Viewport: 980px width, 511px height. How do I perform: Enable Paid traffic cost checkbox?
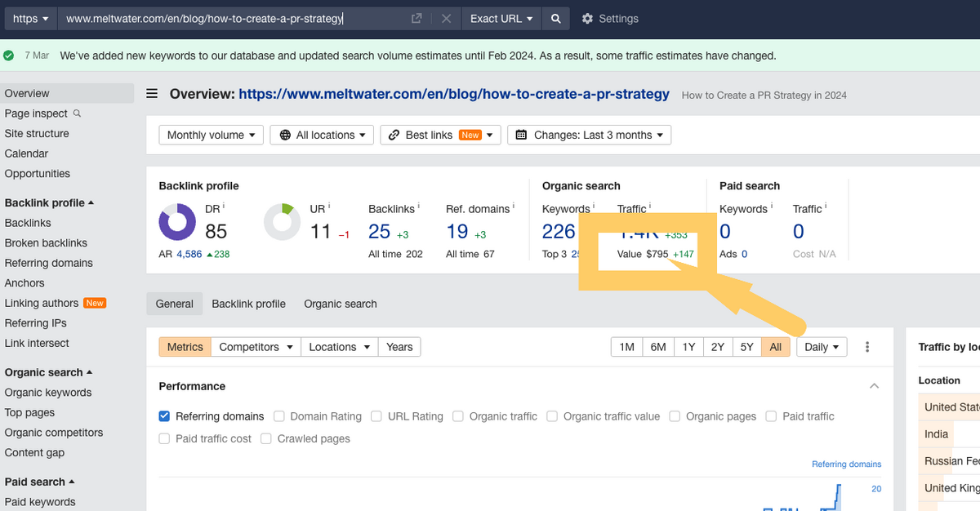[x=165, y=438]
